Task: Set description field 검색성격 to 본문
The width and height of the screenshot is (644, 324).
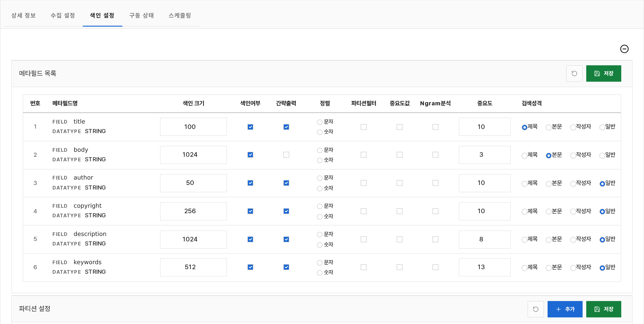Action: click(548, 240)
